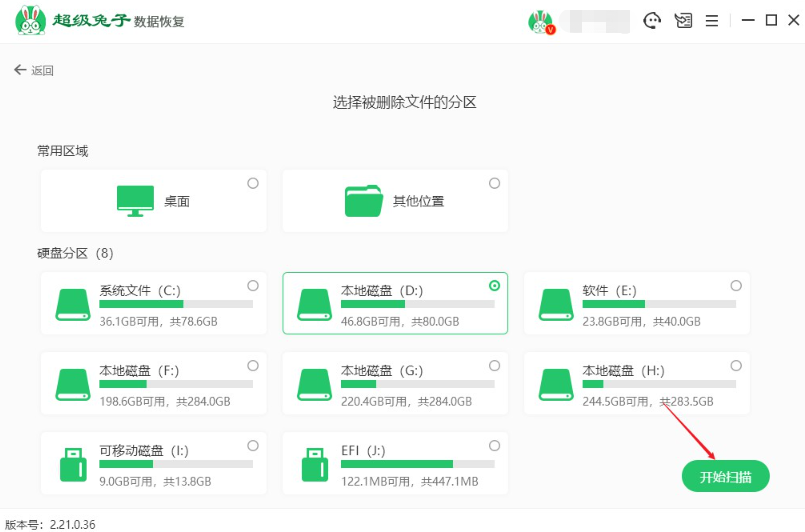Click the 超级兔子 app logo
The height and width of the screenshot is (532, 805).
pyautogui.click(x=32, y=21)
